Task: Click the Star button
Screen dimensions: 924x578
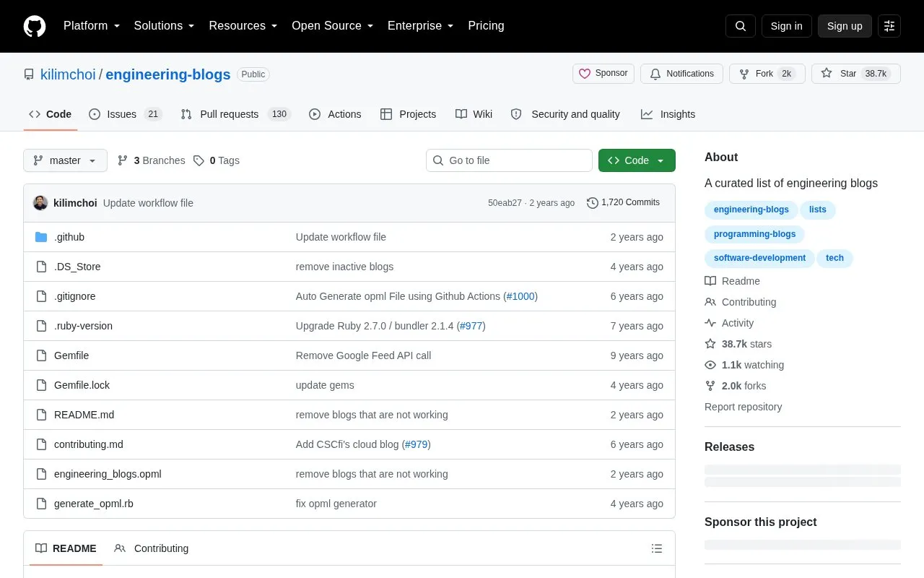Action: tap(856, 74)
